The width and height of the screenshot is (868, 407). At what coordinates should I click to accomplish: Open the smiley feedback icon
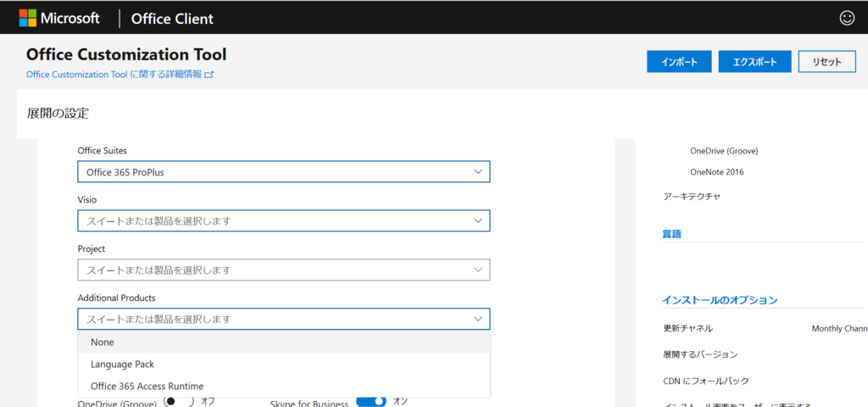[x=847, y=19]
